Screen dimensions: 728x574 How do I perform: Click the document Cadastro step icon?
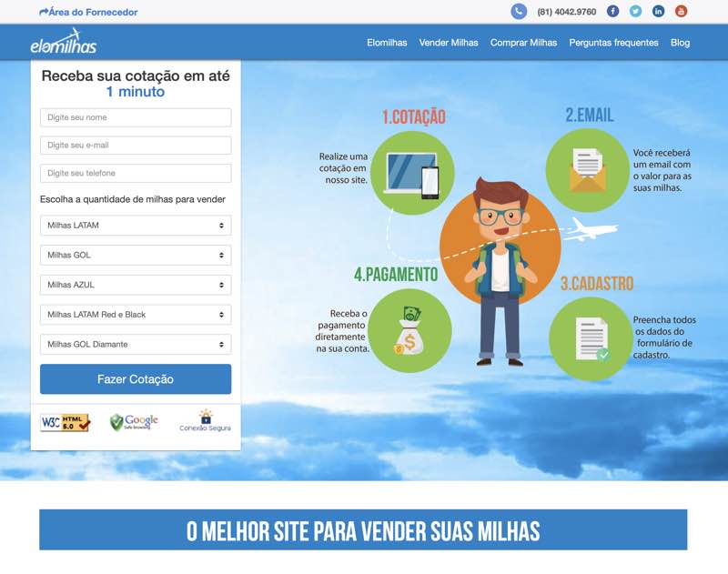591,339
